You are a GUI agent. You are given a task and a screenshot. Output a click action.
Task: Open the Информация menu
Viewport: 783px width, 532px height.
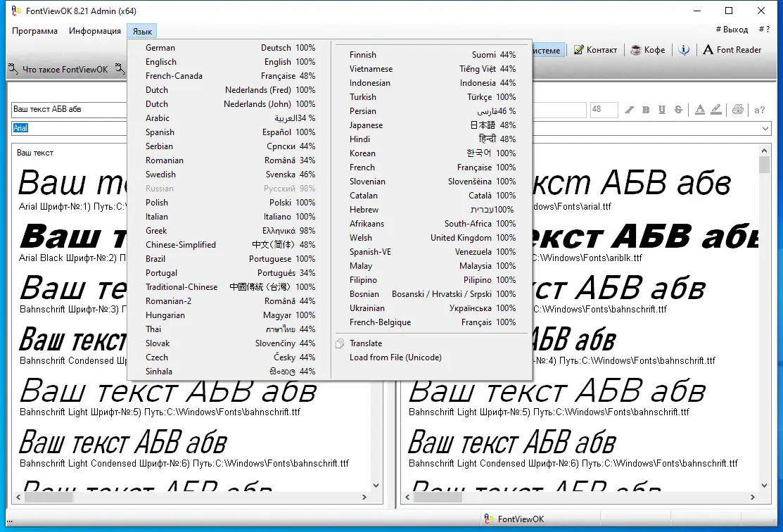95,31
